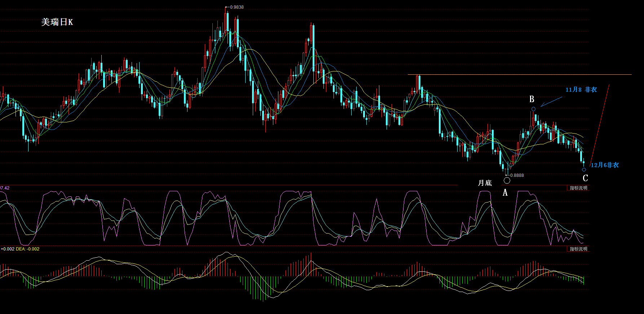
Task: Select the white circle marker above label A
Action: (x=507, y=180)
